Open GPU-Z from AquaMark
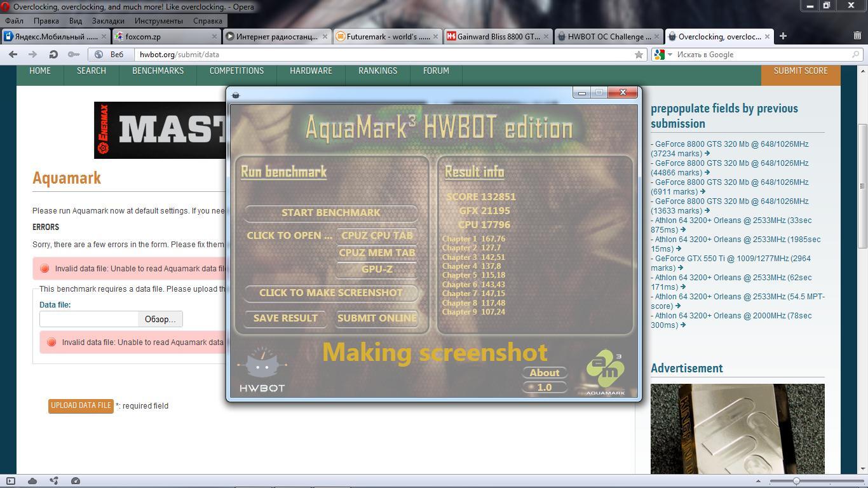This screenshot has width=868, height=488. pyautogui.click(x=377, y=269)
